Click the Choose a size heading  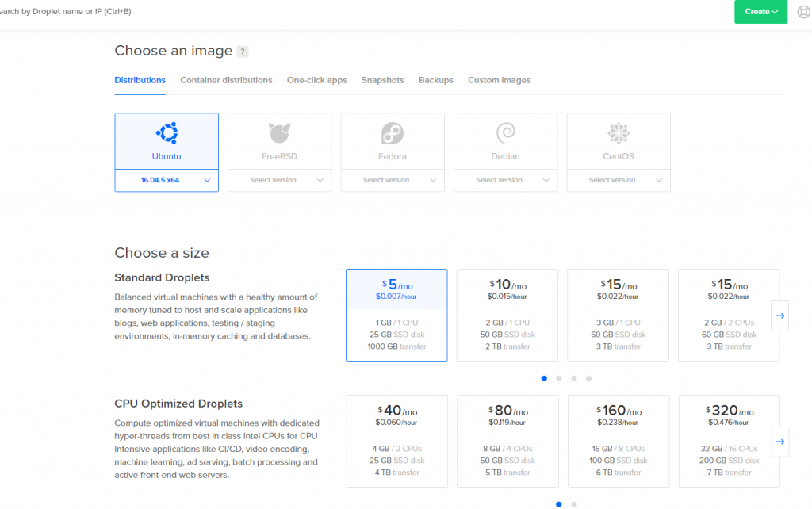[x=162, y=253]
